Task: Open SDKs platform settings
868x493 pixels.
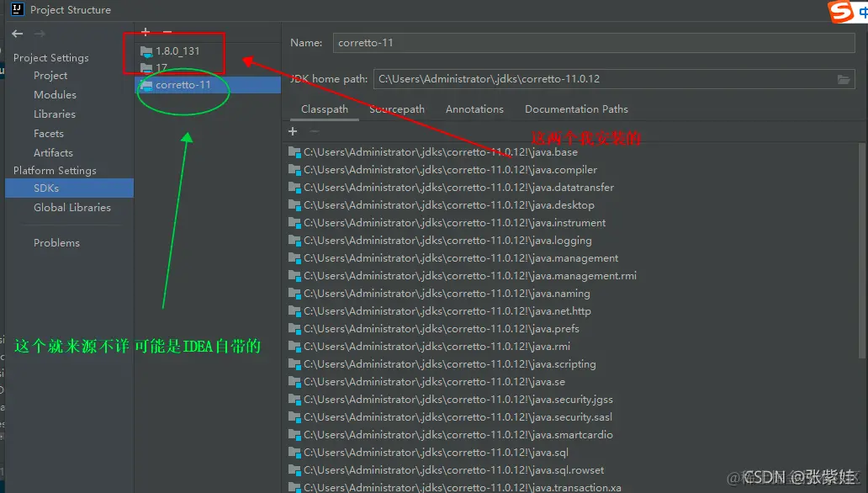Action: [x=69, y=188]
